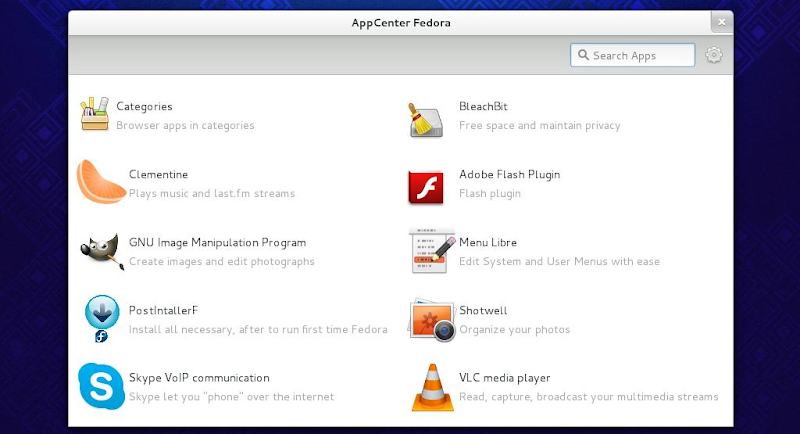Close the AppCenter Fedora window
Image resolution: width=800 pixels, height=434 pixels.
[721, 22]
